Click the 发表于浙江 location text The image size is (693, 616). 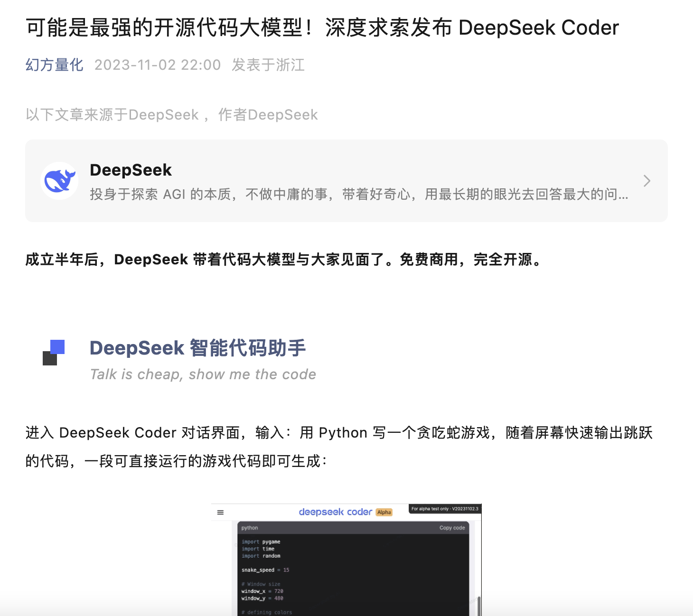point(268,65)
